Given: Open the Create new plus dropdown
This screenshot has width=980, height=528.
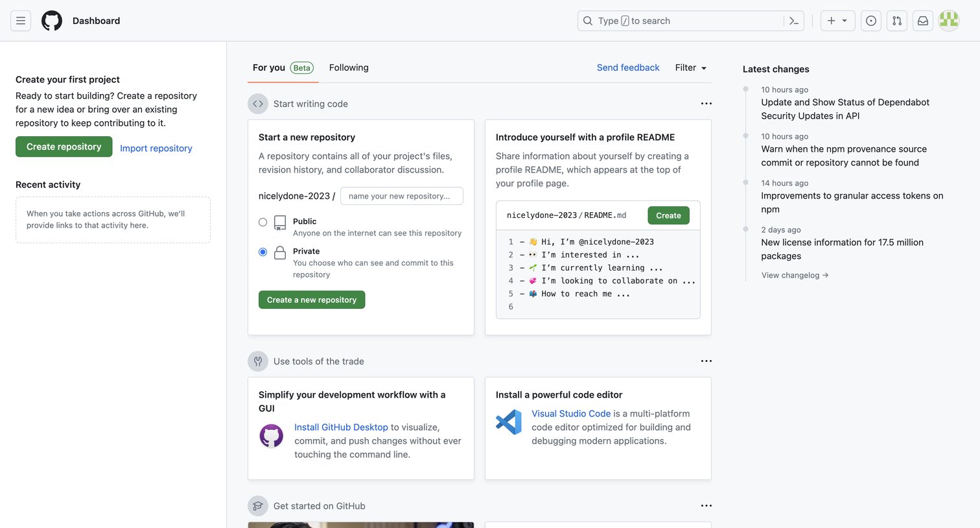Looking at the screenshot, I should pyautogui.click(x=837, y=21).
